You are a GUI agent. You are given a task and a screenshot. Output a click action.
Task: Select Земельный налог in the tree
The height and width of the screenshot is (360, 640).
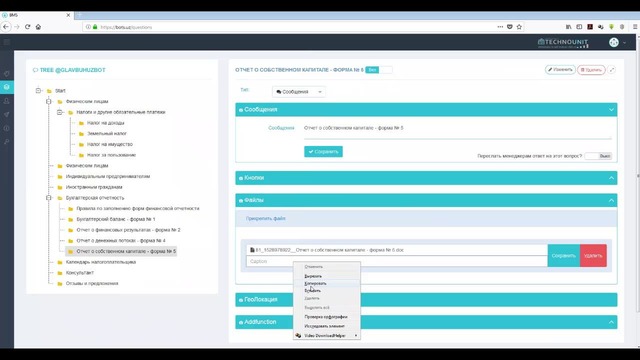107,133
